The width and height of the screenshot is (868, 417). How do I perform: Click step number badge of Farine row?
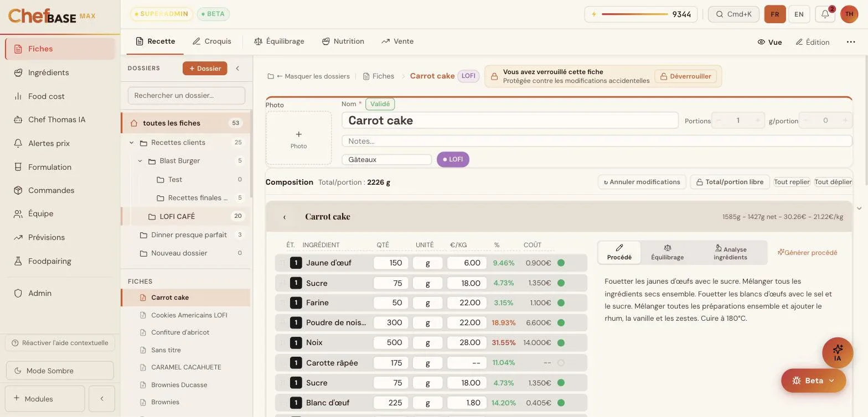296,303
